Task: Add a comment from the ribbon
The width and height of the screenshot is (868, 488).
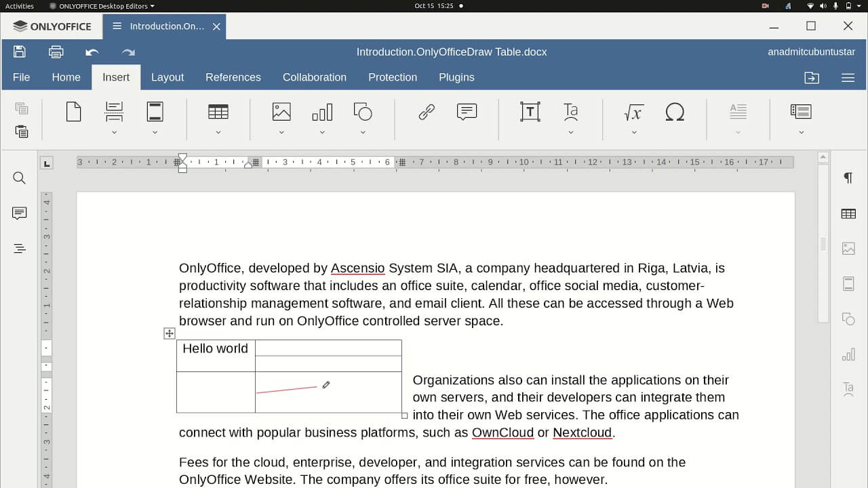Action: [x=467, y=112]
